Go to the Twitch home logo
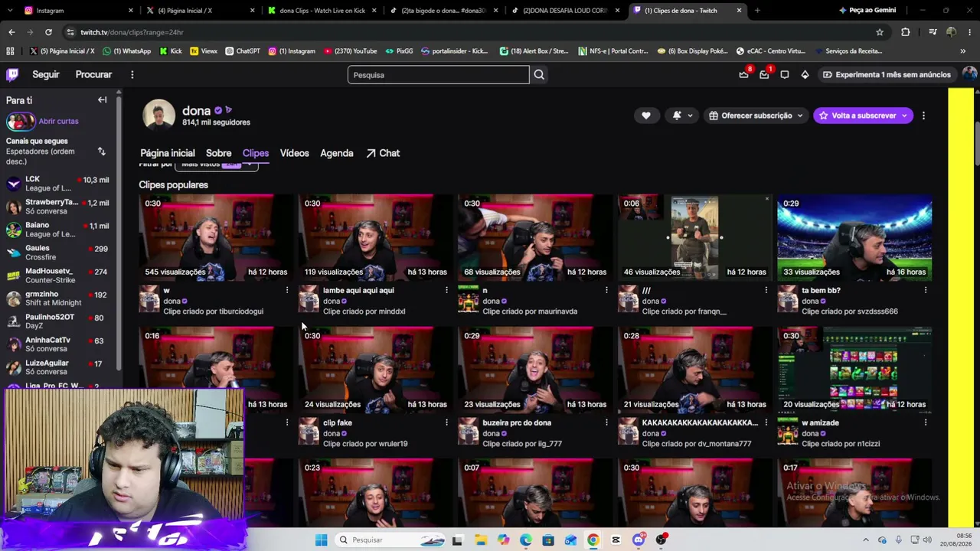The height and width of the screenshot is (551, 980). (x=12, y=74)
